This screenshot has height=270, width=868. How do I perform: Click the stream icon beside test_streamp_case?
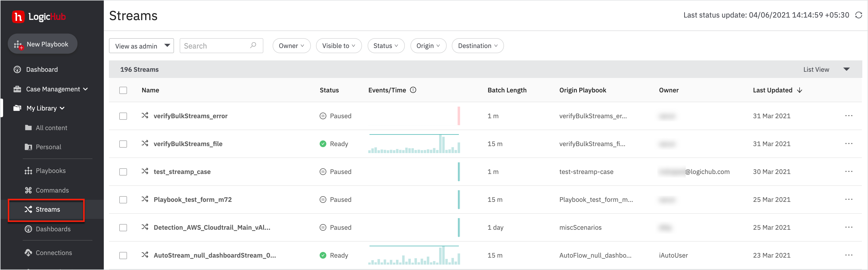(145, 171)
